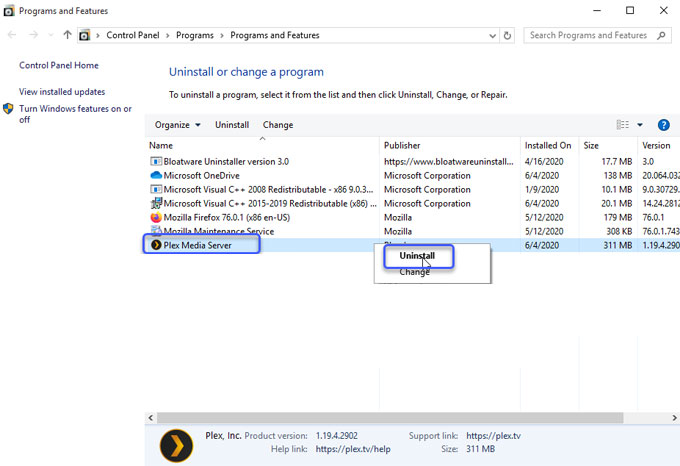Maximize the Programs and Features window
The width and height of the screenshot is (680, 466).
point(630,10)
